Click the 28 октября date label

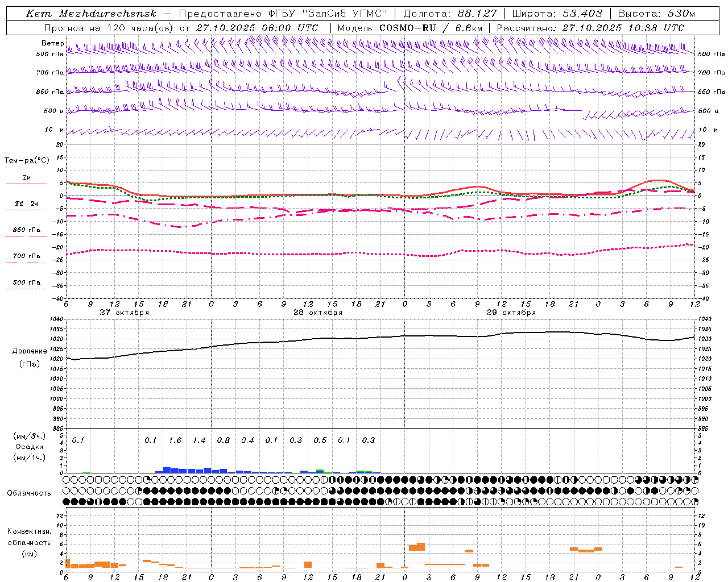click(x=318, y=313)
